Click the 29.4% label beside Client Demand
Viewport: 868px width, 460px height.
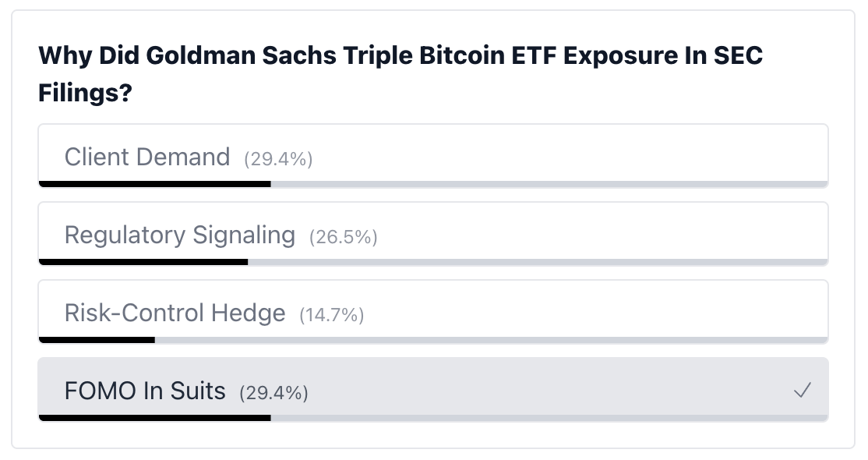[x=278, y=159]
